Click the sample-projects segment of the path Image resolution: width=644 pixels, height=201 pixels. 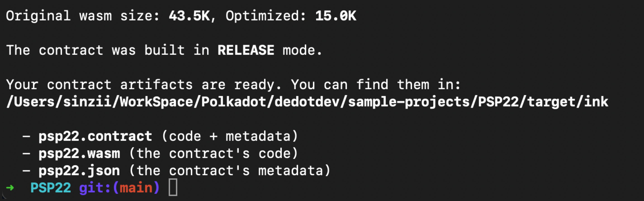tap(409, 102)
